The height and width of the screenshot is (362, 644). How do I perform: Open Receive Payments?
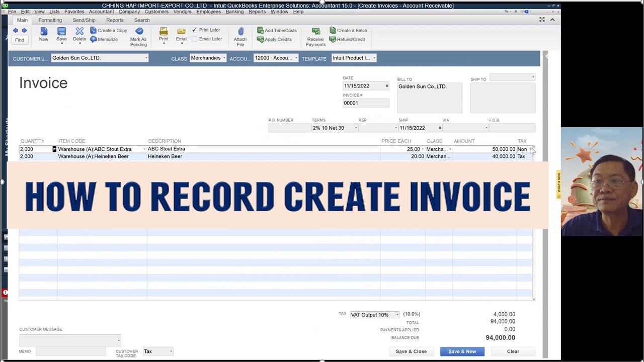click(315, 37)
